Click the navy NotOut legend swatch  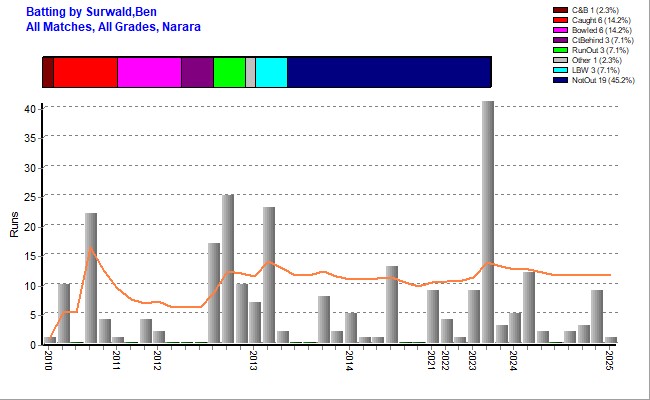point(561,81)
